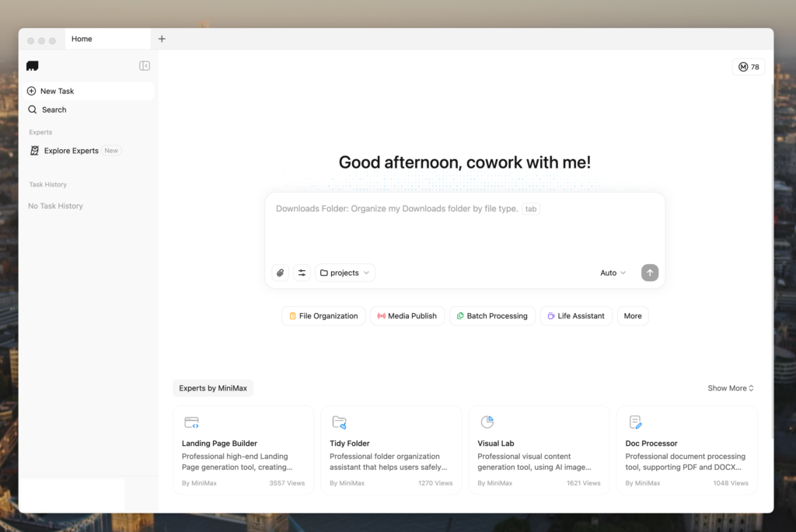796x532 pixels.
Task: Switch to the Home tab
Action: (82, 39)
